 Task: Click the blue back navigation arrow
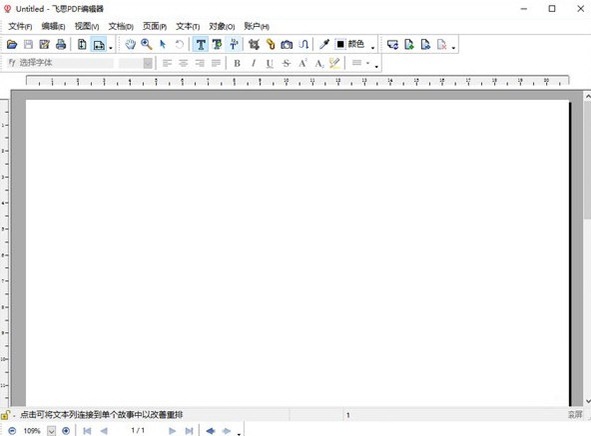(210, 430)
